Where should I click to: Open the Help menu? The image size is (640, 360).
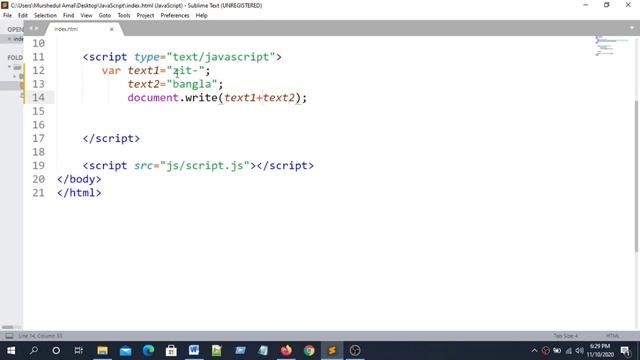pos(202,16)
